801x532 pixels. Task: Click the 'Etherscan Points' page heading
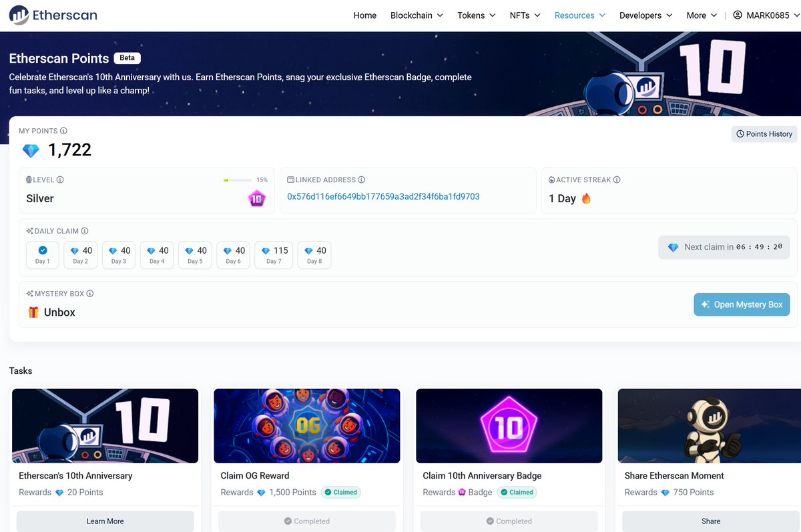pos(59,59)
